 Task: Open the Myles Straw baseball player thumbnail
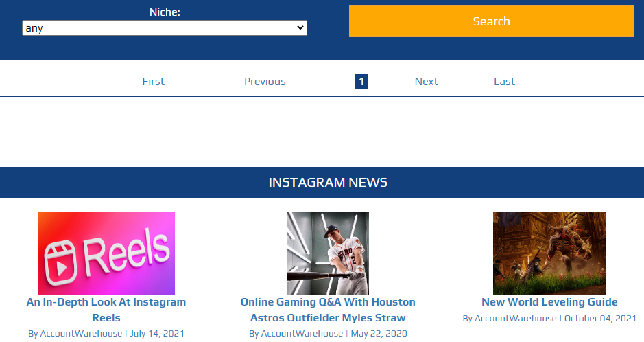[328, 253]
